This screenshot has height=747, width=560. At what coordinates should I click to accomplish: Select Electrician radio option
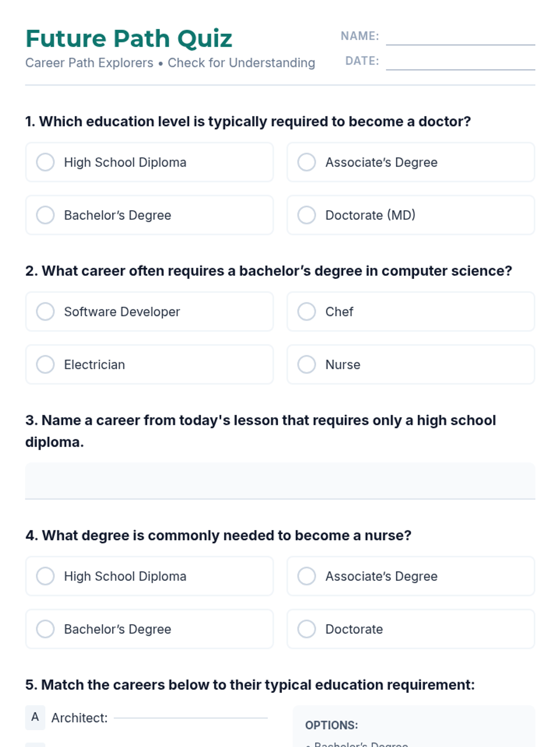tap(45, 365)
